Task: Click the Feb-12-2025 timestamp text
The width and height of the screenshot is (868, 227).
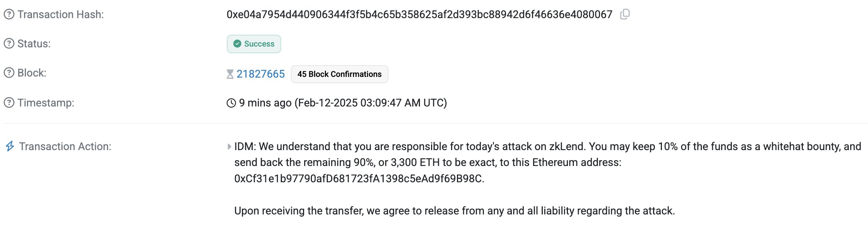Action: [370, 103]
